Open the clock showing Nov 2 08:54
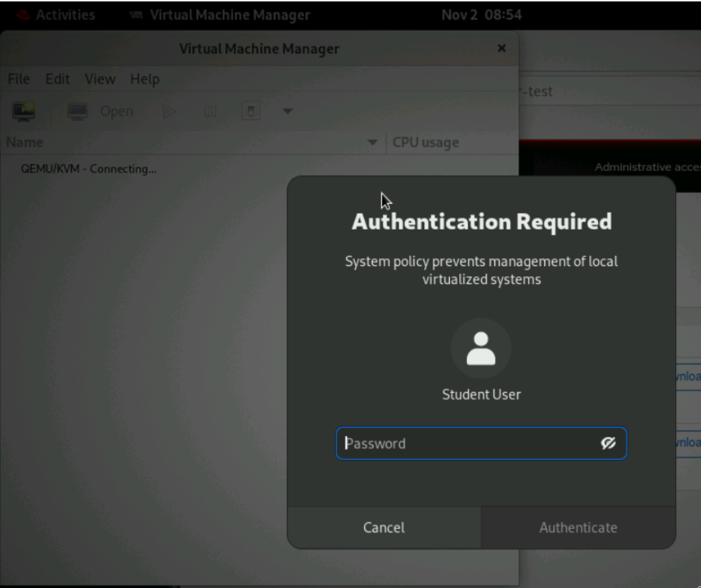 (481, 15)
